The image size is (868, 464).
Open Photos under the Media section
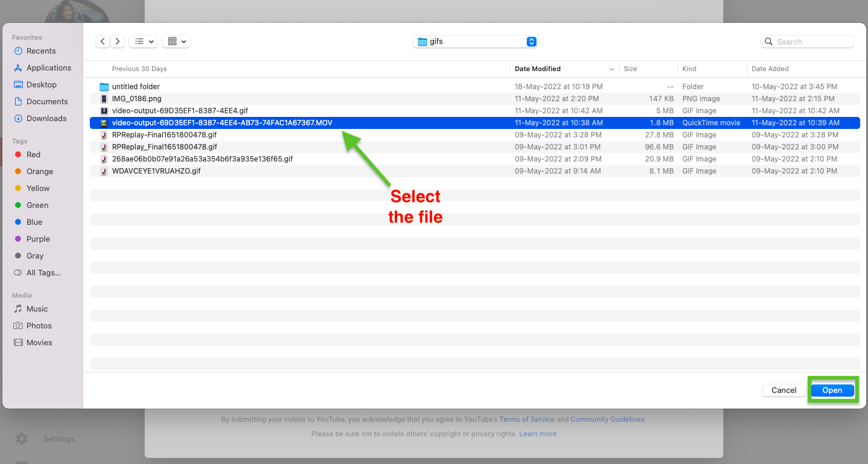point(37,325)
